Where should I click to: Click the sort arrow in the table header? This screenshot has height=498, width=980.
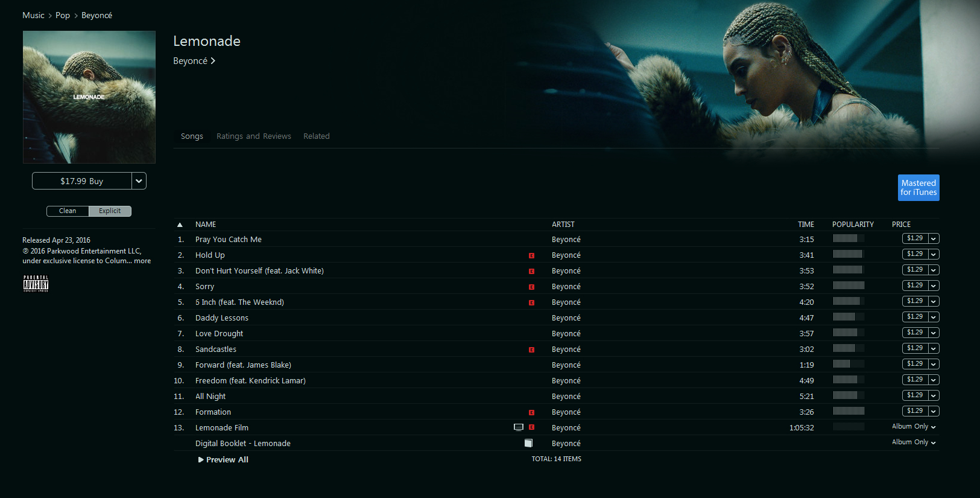point(180,225)
